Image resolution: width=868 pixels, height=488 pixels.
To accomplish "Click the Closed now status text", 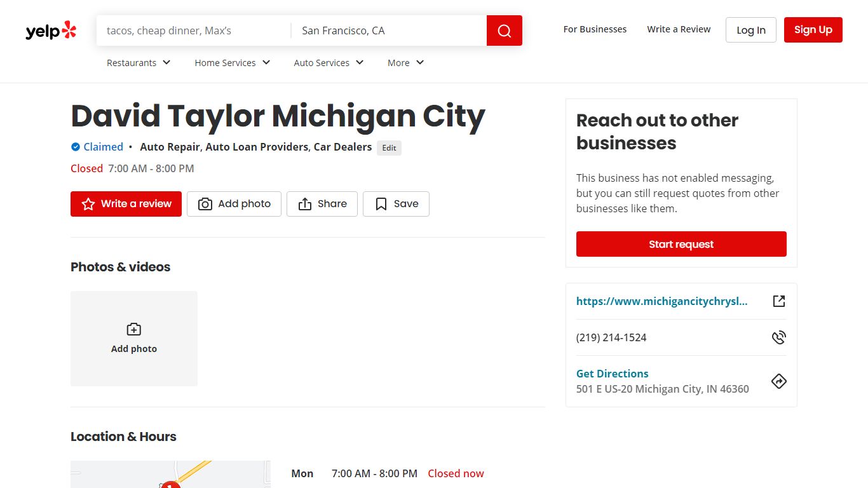I will point(456,473).
